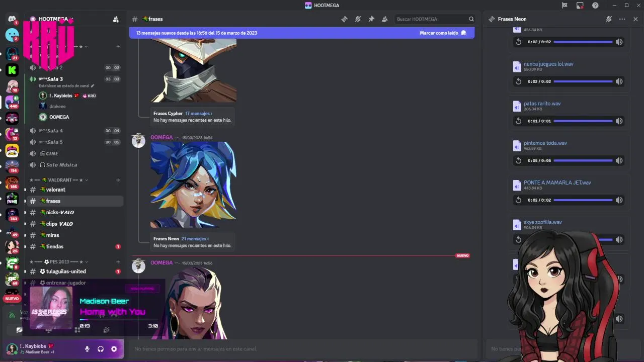This screenshot has width=644, height=362.
Task: Open thread notification bell in Frases Neon panel
Action: (609, 19)
